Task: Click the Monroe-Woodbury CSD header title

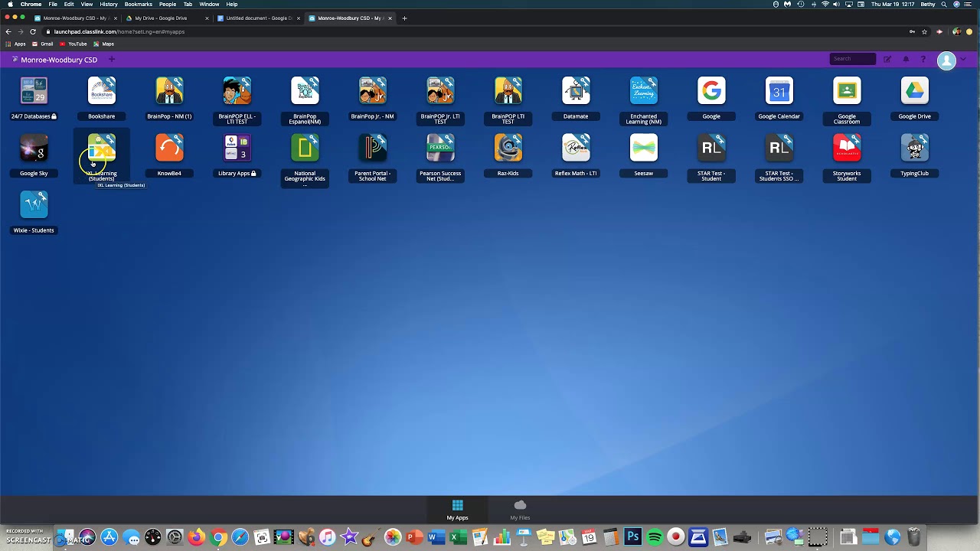Action: (59, 60)
